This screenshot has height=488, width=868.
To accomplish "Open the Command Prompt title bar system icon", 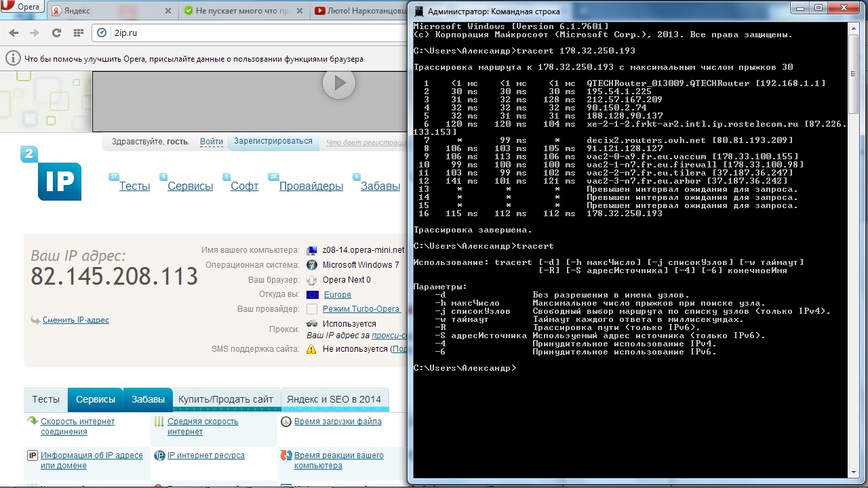I will pos(419,11).
